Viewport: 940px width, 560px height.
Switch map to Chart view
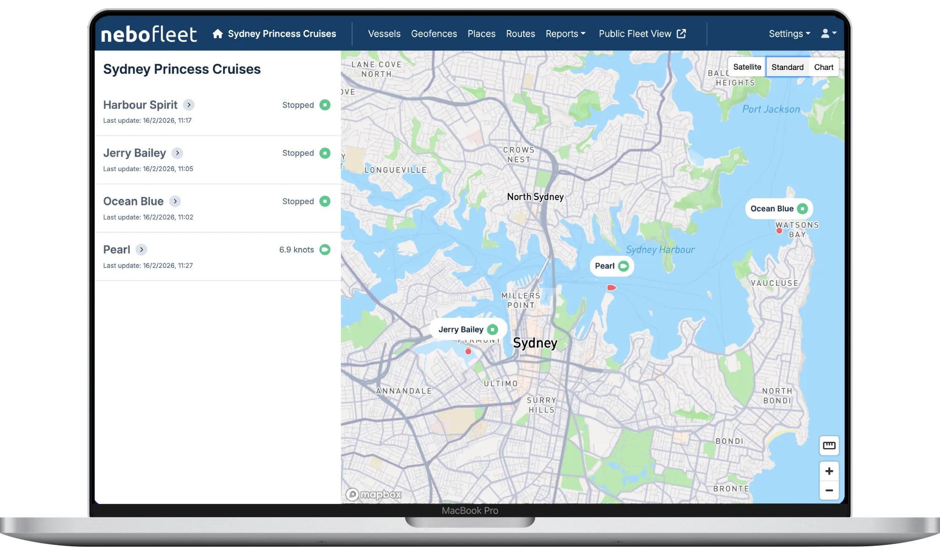(x=823, y=67)
